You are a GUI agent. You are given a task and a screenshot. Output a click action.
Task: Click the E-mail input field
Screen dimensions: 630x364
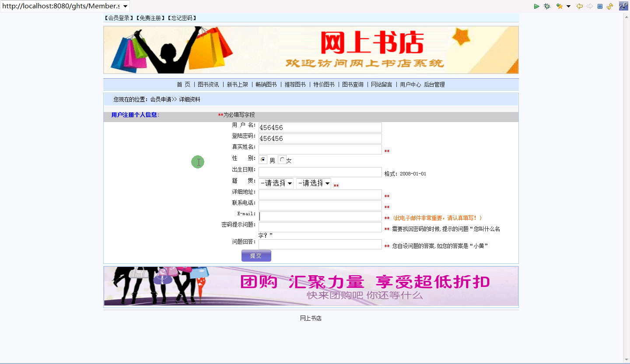pos(320,216)
